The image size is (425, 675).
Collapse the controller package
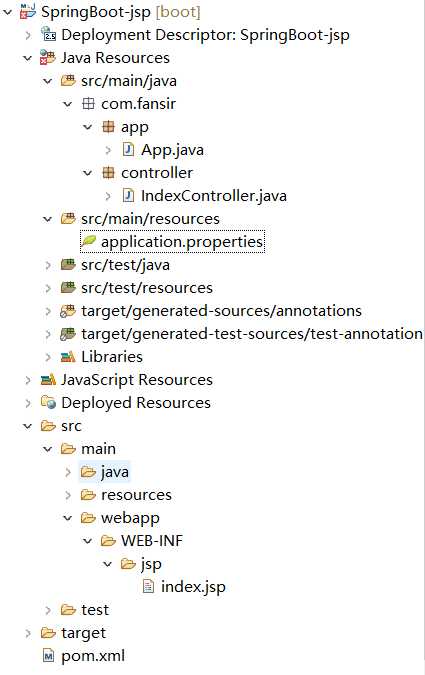pos(88,173)
